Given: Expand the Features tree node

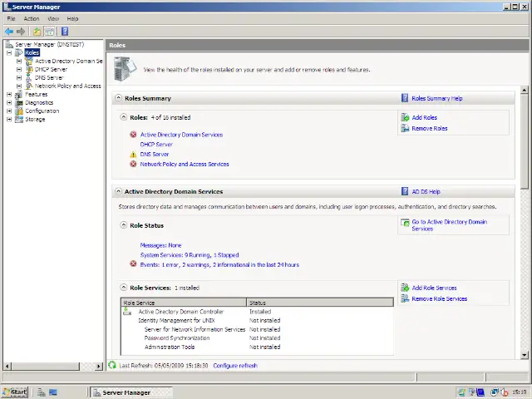Looking at the screenshot, I should point(9,94).
